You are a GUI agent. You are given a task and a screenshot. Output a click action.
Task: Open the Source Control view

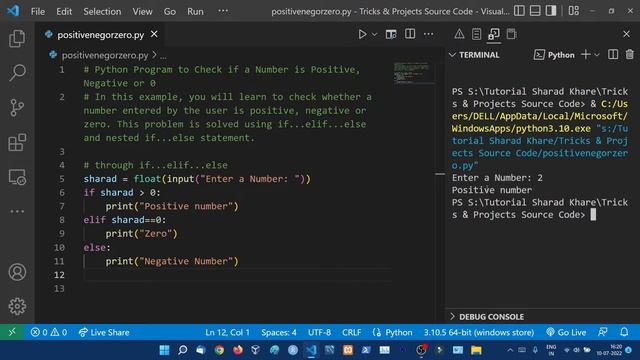(x=17, y=108)
